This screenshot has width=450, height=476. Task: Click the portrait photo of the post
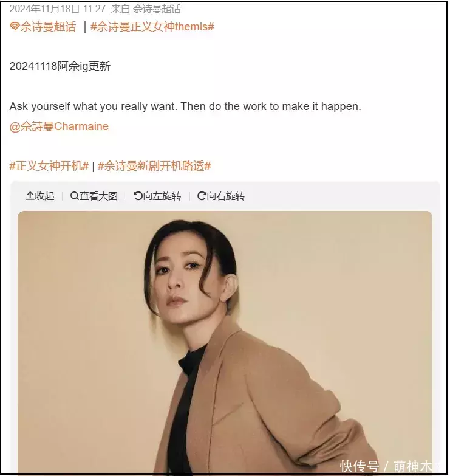[225, 342]
